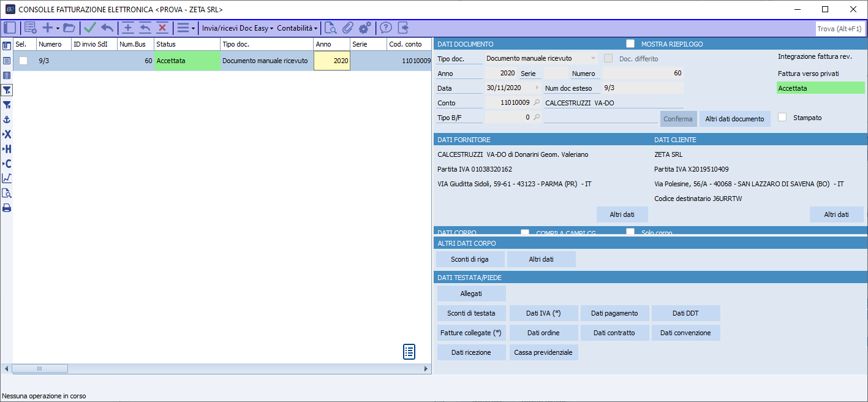Screen dimensions: 868x402
Task: Click the top layout icon in left sidebar
Action: [7, 46]
